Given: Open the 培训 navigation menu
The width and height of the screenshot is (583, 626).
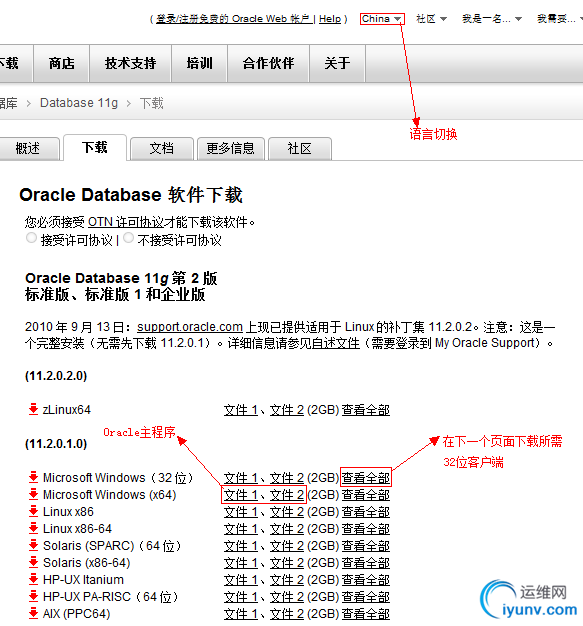Looking at the screenshot, I should point(199,63).
